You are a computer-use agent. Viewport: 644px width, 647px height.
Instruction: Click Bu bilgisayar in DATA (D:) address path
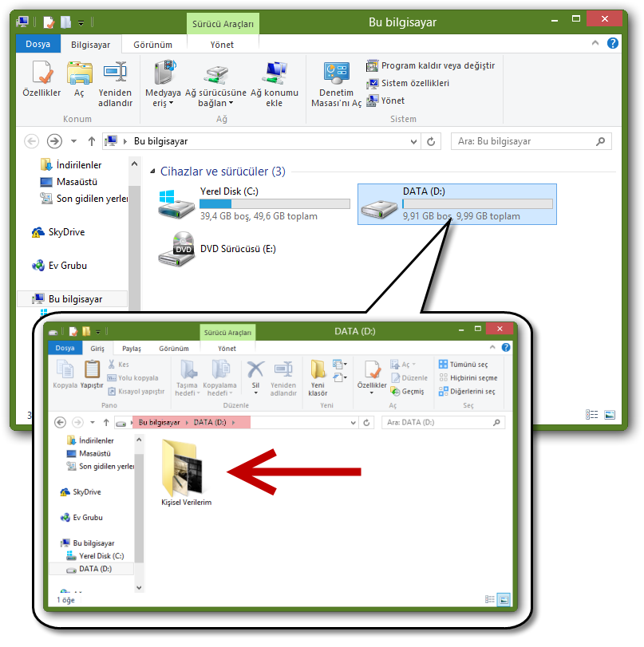pos(159,423)
